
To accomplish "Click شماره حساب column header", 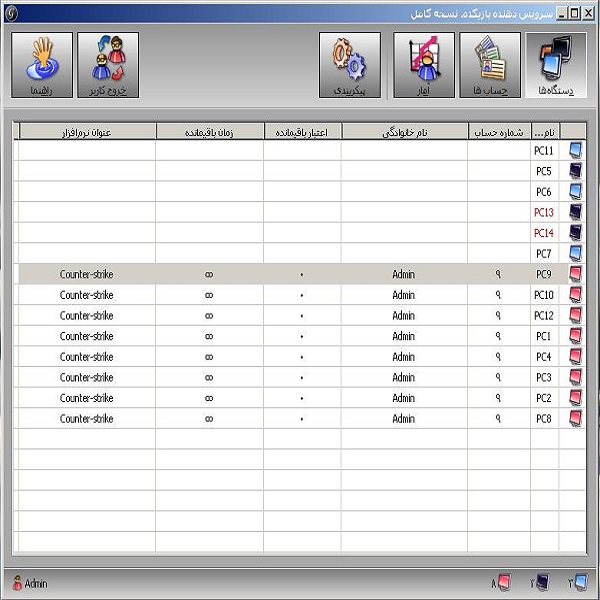I will point(498,131).
